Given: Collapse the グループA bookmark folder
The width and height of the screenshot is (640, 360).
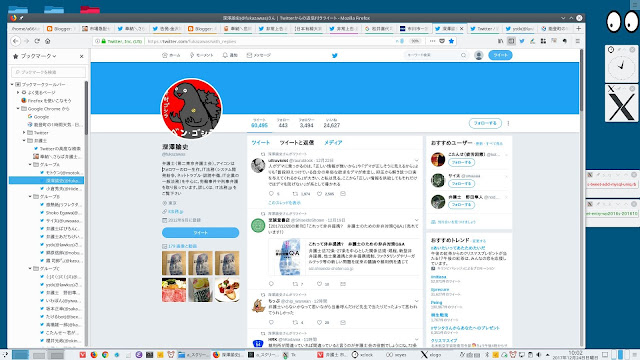Looking at the screenshot, I should (30, 164).
